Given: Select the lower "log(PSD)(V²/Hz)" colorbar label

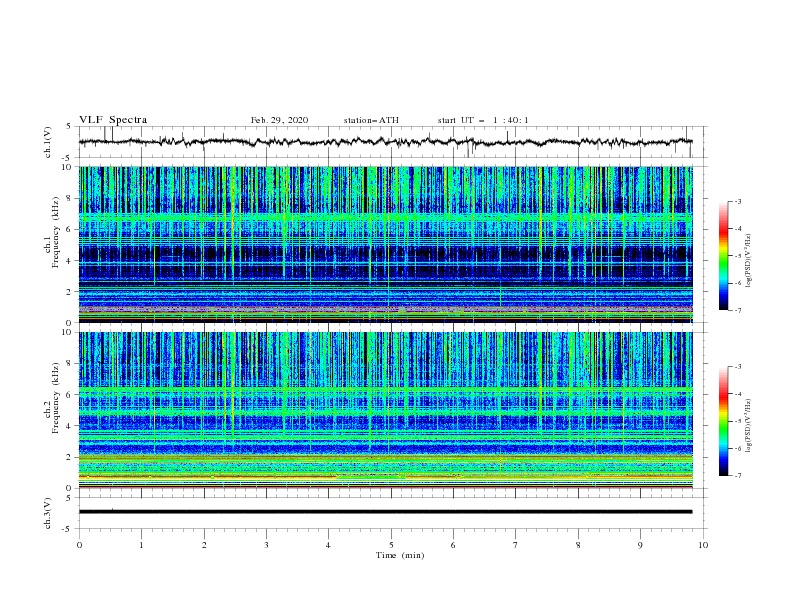Looking at the screenshot, I should point(749,425).
